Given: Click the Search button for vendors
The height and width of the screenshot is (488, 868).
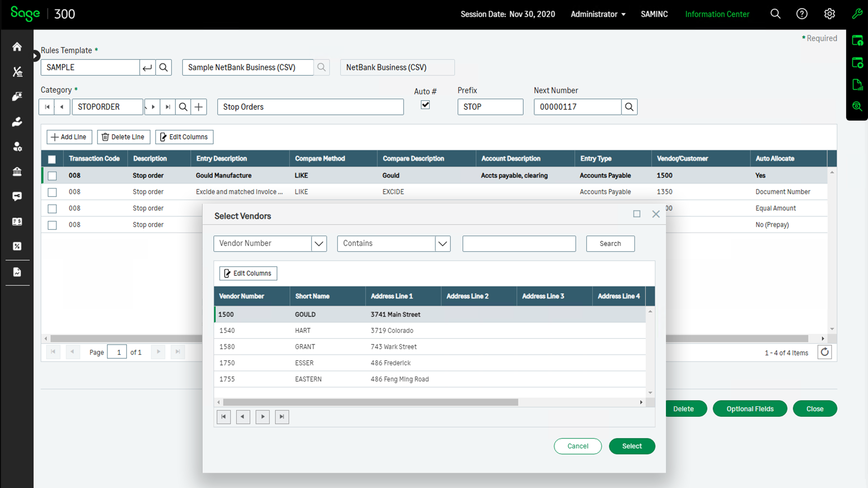Looking at the screenshot, I should pos(610,244).
